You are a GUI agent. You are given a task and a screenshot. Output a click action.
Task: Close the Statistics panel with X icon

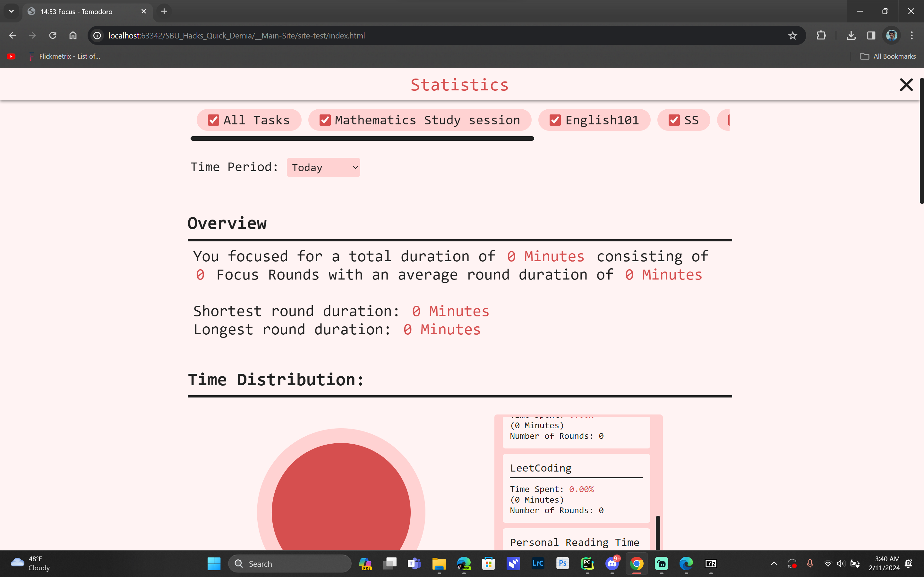tap(906, 85)
